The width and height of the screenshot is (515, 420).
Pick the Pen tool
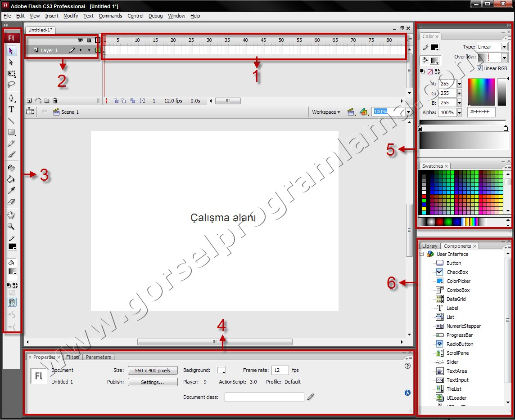[x=12, y=98]
